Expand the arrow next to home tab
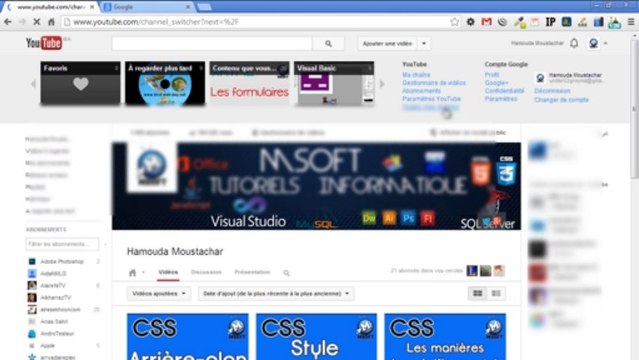639x360 pixels. pyautogui.click(x=143, y=273)
